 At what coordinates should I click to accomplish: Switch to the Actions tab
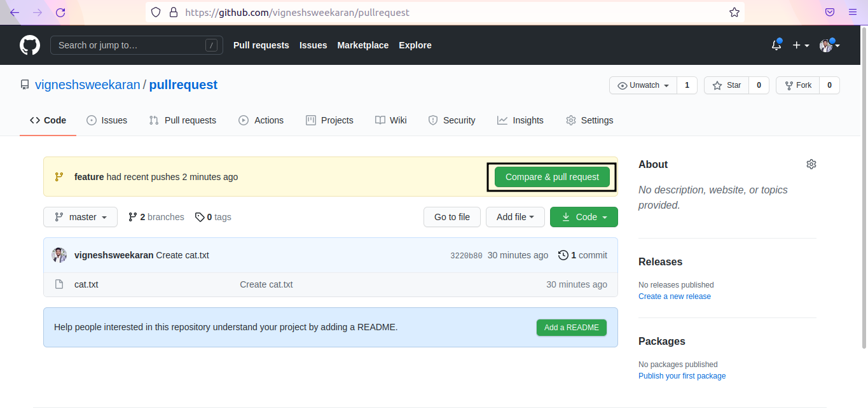tap(261, 120)
